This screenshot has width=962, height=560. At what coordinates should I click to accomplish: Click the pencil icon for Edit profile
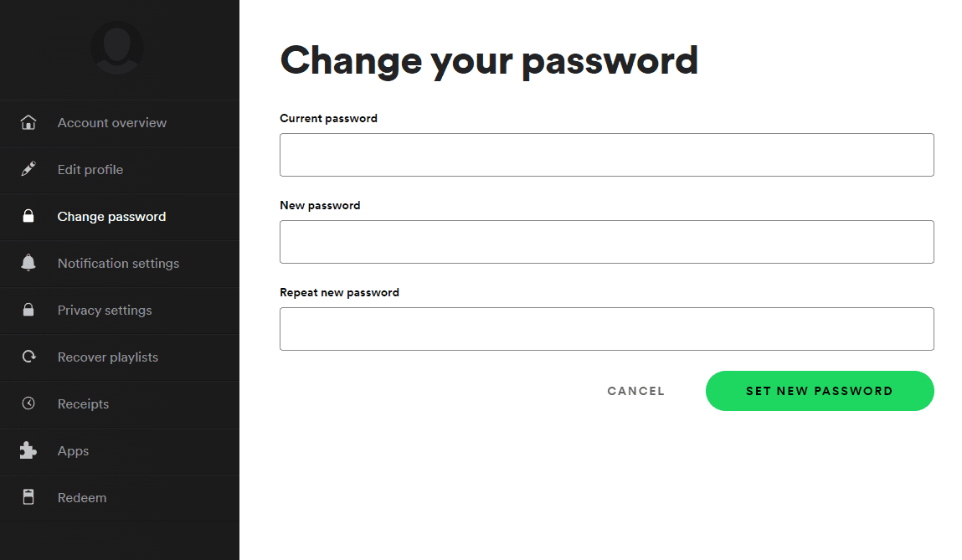28,170
